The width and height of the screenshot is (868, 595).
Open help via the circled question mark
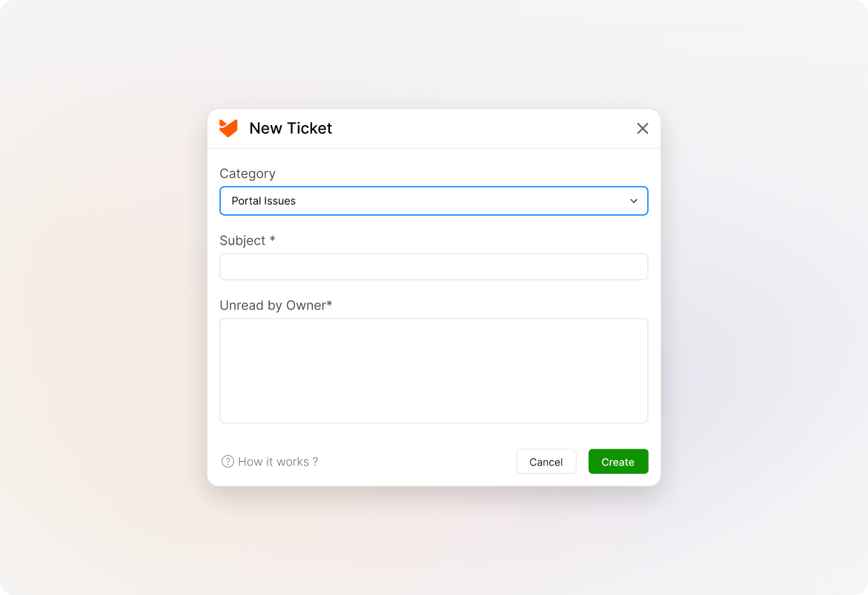pyautogui.click(x=227, y=461)
